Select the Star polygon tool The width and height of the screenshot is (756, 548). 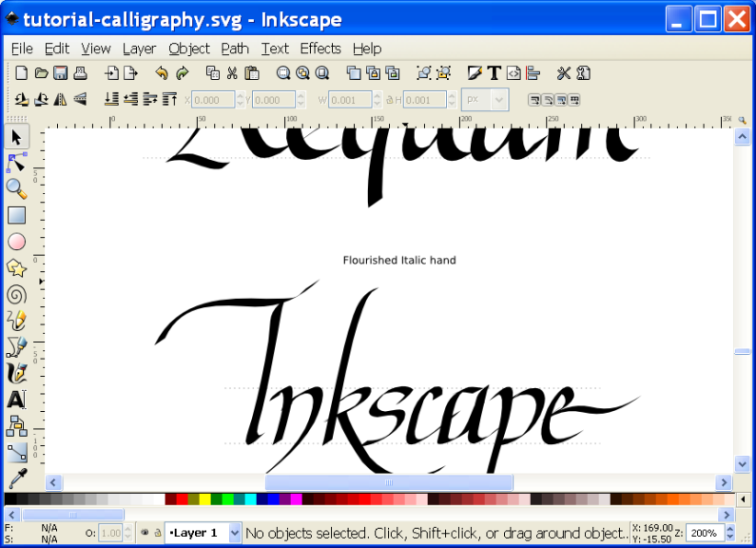click(x=16, y=268)
